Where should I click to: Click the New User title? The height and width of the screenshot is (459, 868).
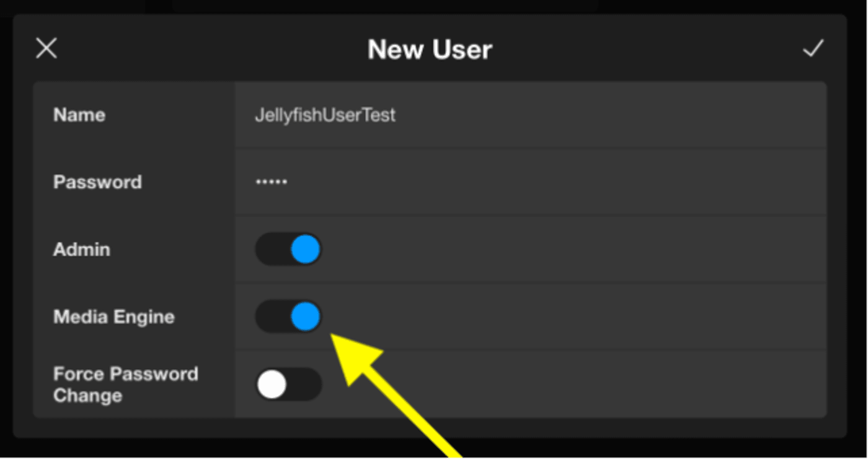tap(430, 50)
